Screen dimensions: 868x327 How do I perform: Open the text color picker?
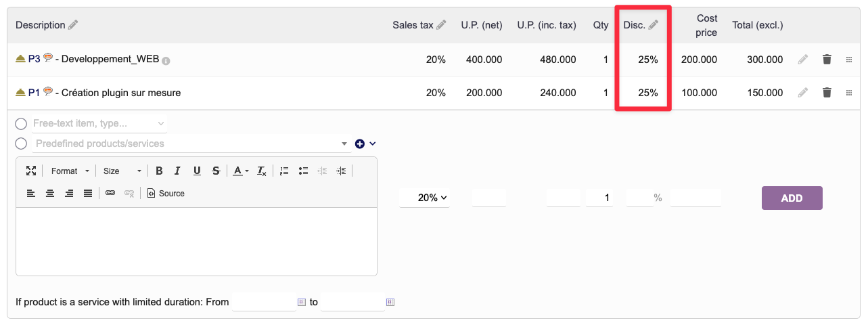[x=240, y=171]
